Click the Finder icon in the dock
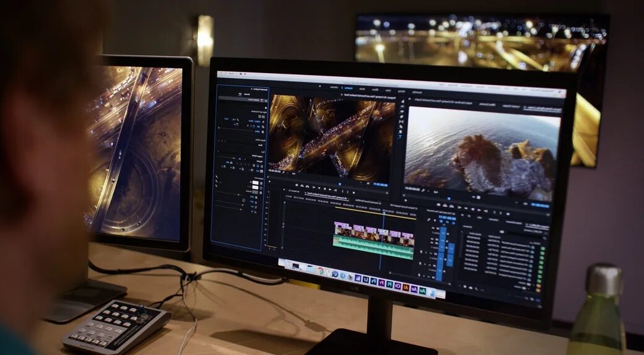 point(433,294)
